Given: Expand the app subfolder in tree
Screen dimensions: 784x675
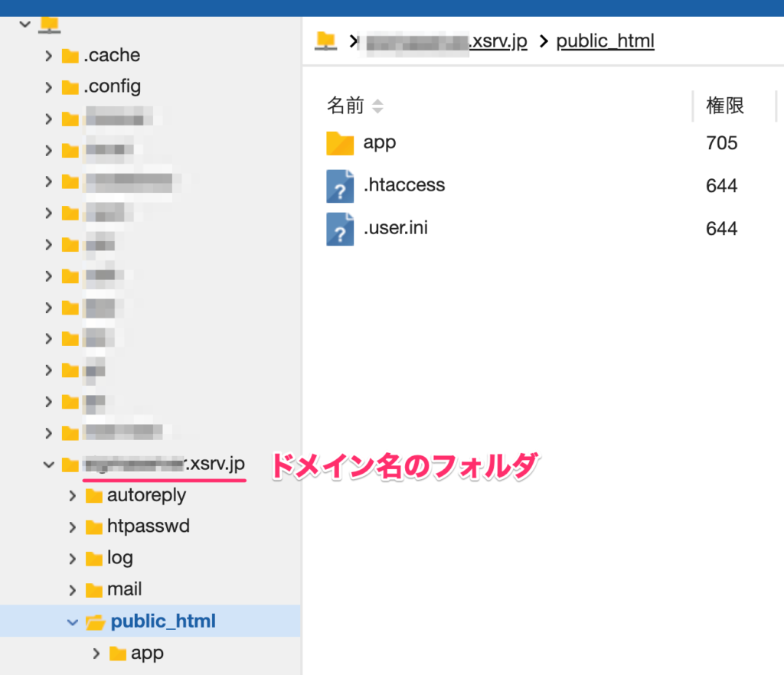Looking at the screenshot, I should click(96, 654).
